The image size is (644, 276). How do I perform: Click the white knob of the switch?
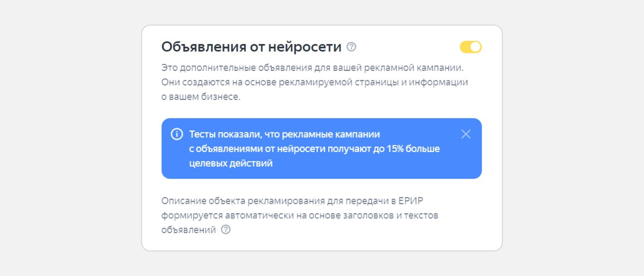475,47
